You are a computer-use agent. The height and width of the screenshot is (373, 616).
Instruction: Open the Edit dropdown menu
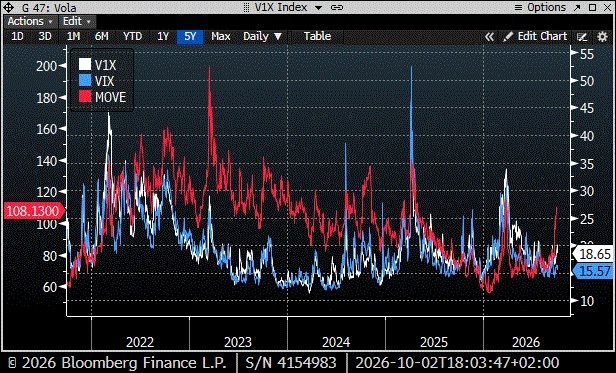coord(77,21)
